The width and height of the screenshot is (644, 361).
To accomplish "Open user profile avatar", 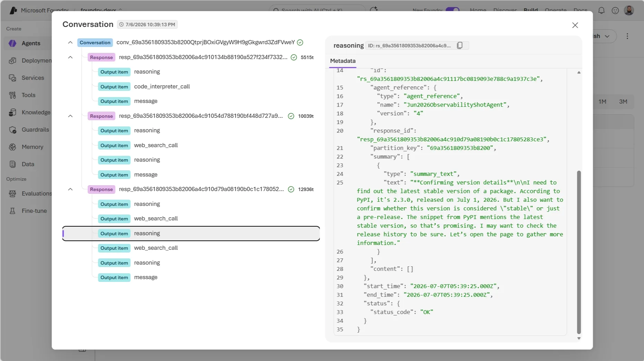I will (629, 10).
